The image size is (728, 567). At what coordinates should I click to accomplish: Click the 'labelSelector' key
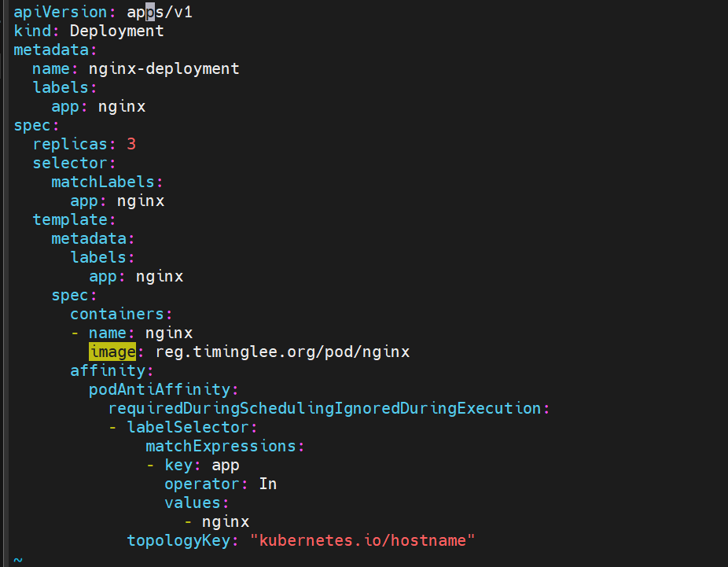click(x=188, y=427)
